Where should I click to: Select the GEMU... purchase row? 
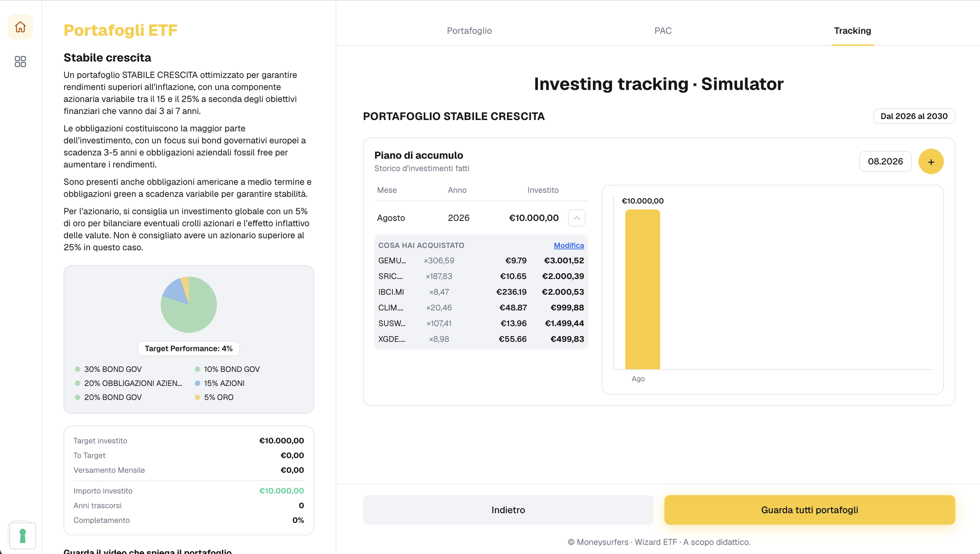pyautogui.click(x=481, y=261)
